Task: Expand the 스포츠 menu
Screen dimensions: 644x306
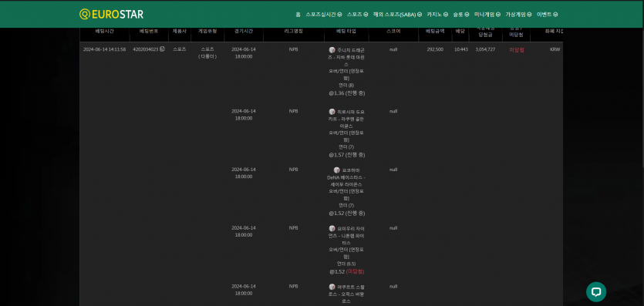Action: 357,15
